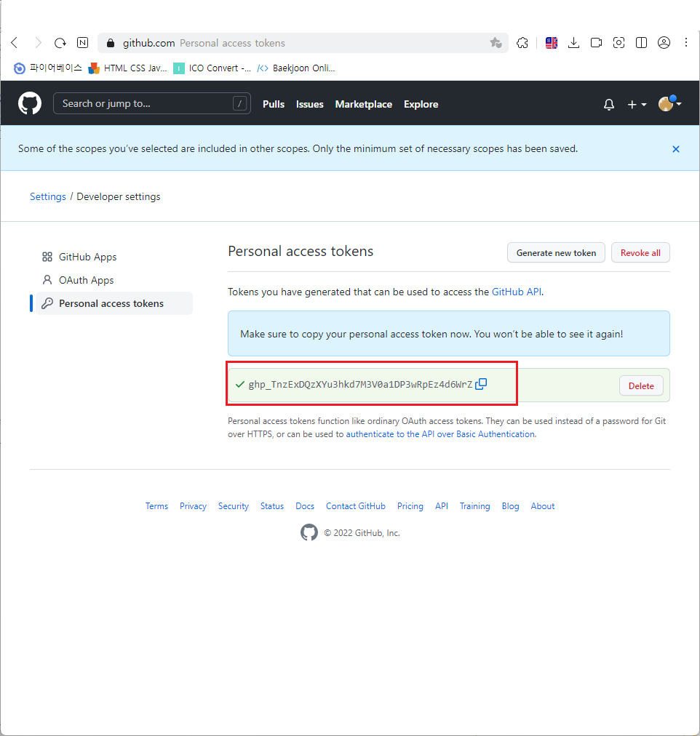
Task: Copy token with clipboard icon
Action: point(481,384)
